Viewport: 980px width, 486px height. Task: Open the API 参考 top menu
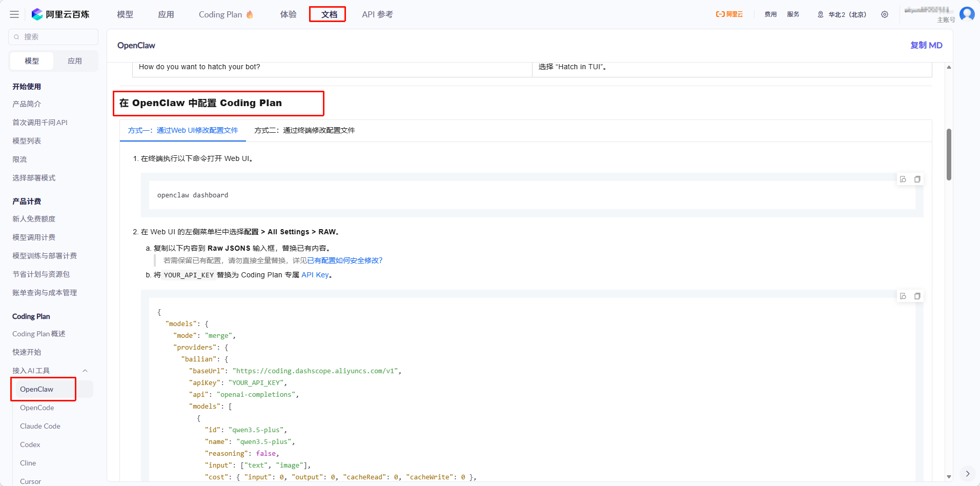pos(377,14)
